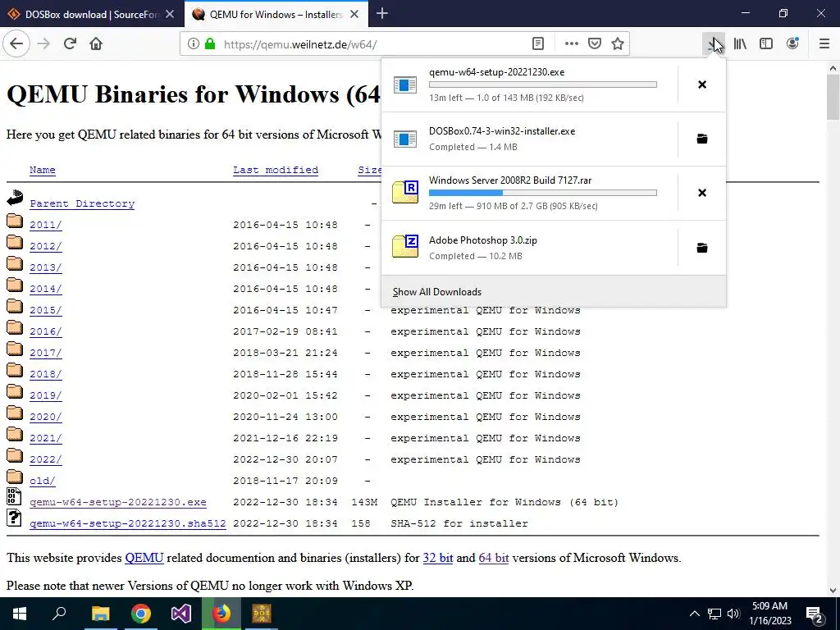The width and height of the screenshot is (840, 630).
Task: Switch to DOSBox download SourceForge tab
Action: click(x=91, y=15)
